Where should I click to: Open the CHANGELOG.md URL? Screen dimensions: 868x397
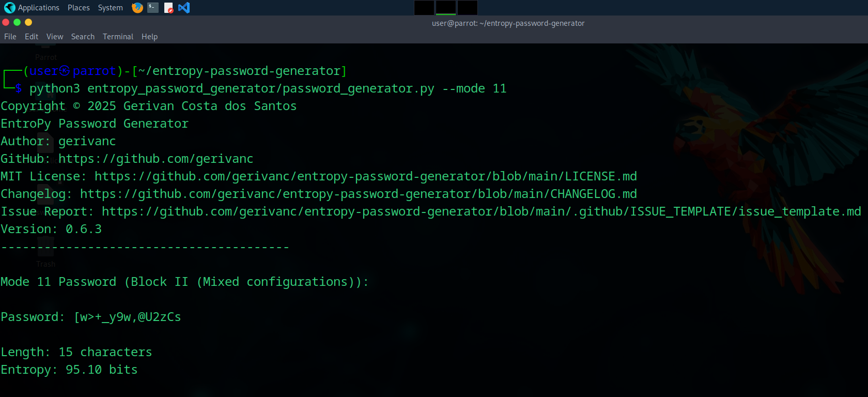point(359,194)
